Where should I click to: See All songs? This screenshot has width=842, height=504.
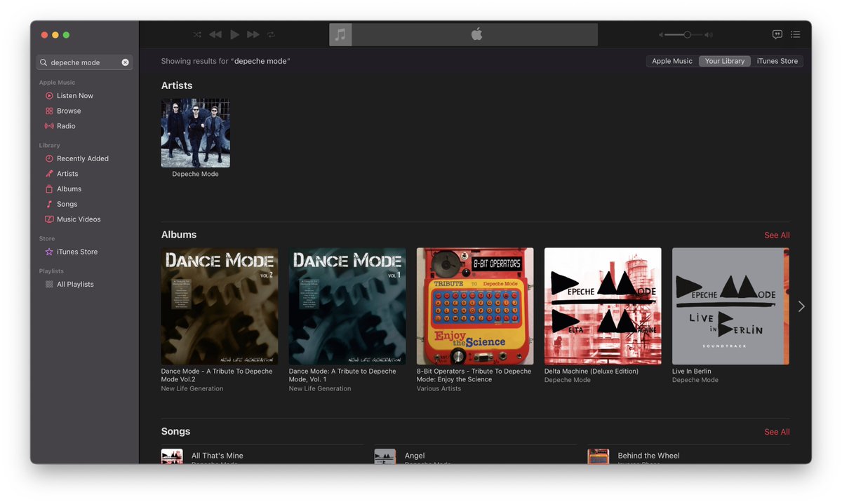point(777,433)
